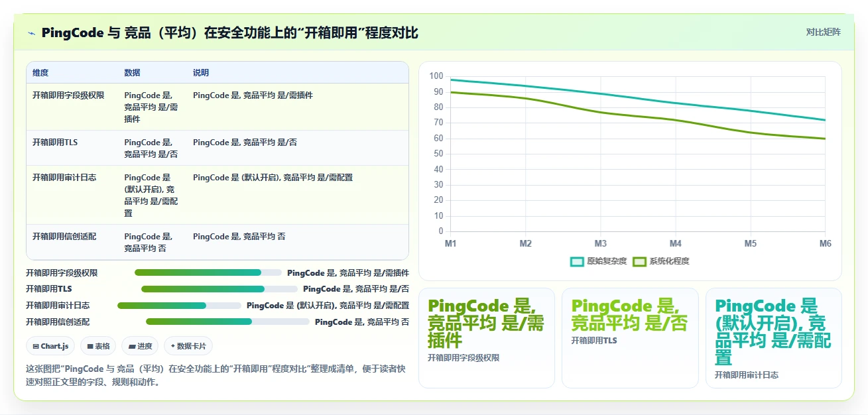This screenshot has width=868, height=415.
Task: Select 开箱即用审计日志 in the table's 维度 column
Action: (x=64, y=178)
